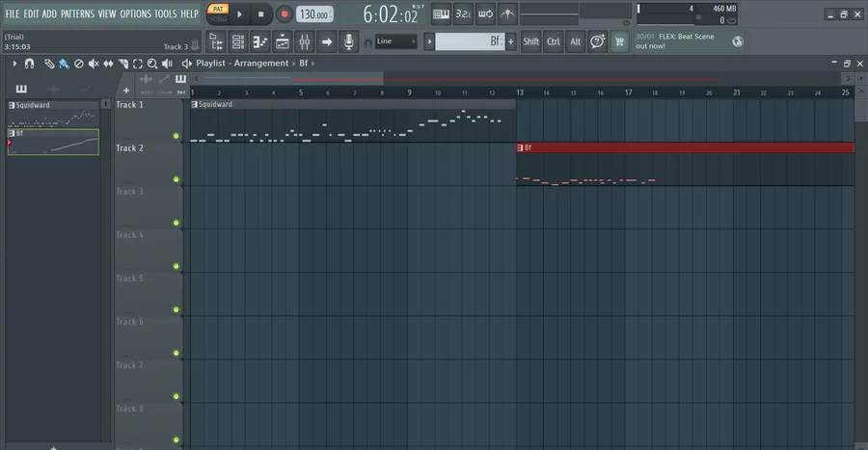Select the Squidward pattern in picker
This screenshot has width=868, height=450.
point(53,114)
